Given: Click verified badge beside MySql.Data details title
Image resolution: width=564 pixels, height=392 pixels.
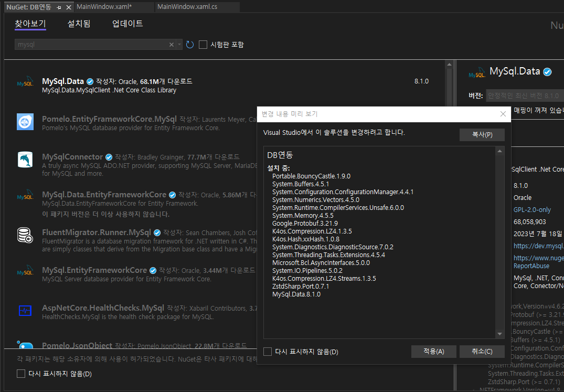Looking at the screenshot, I should (x=547, y=72).
